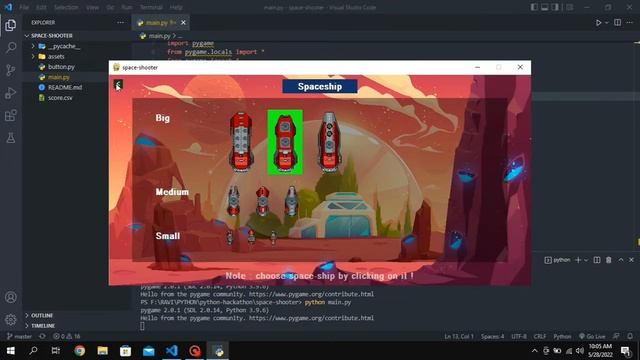The image size is (640, 360).
Task: Select the third big spaceship
Action: point(329,142)
